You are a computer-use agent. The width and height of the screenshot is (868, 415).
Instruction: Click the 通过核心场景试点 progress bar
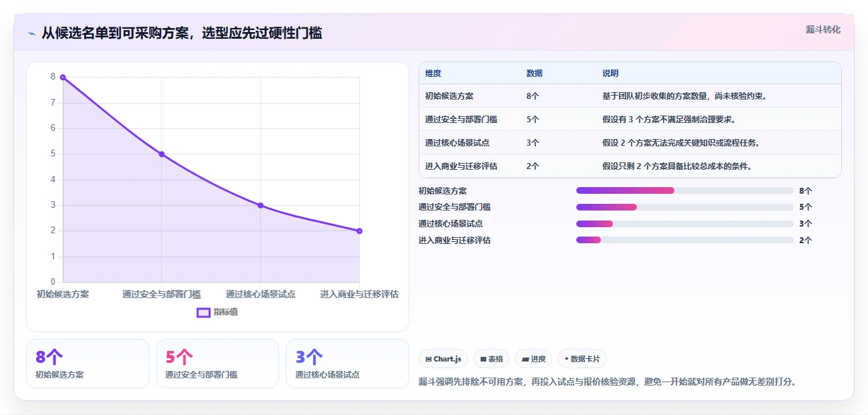point(685,224)
